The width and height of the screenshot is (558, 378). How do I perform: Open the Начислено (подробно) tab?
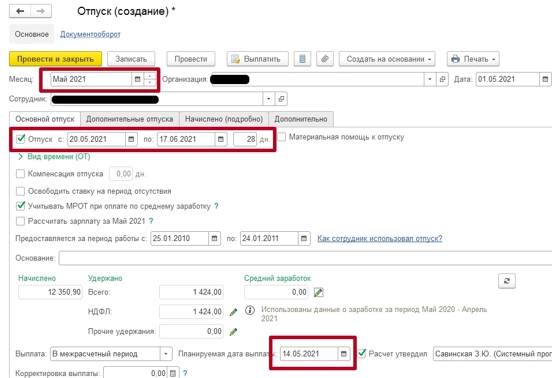tap(224, 119)
